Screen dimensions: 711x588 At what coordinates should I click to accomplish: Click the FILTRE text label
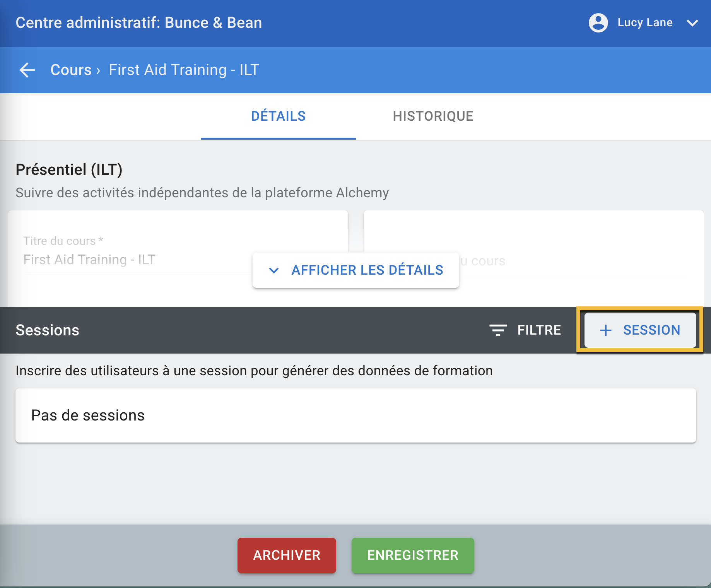tap(539, 330)
